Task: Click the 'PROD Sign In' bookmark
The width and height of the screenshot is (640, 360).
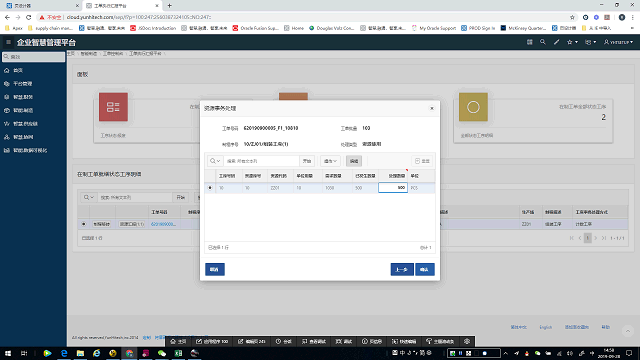Action: coord(478,28)
